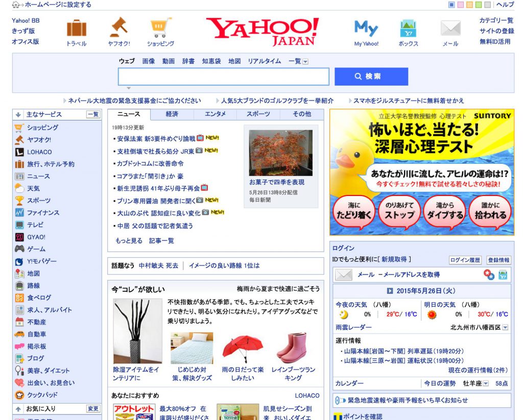The width and height of the screenshot is (523, 420).
Task: Open the maple tree news thumbnail
Action: point(281,153)
